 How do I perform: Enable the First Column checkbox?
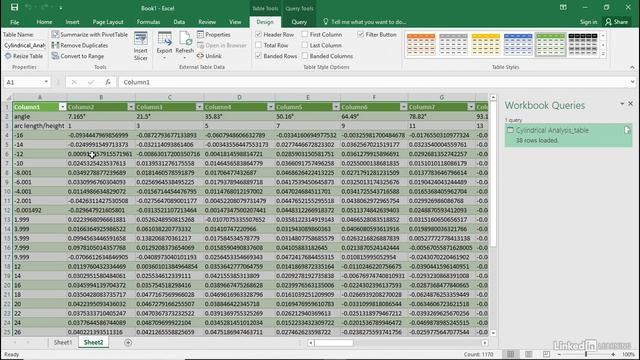[305, 35]
